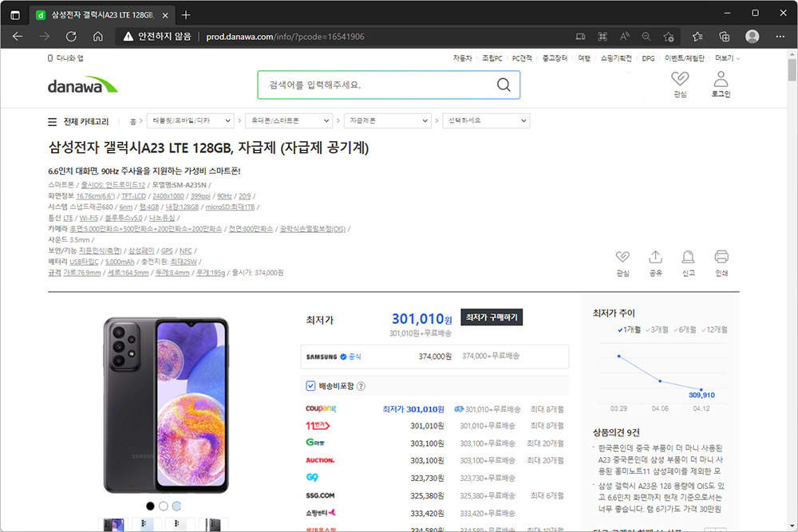Click the browser back arrow
The width and height of the screenshot is (798, 532).
18,37
